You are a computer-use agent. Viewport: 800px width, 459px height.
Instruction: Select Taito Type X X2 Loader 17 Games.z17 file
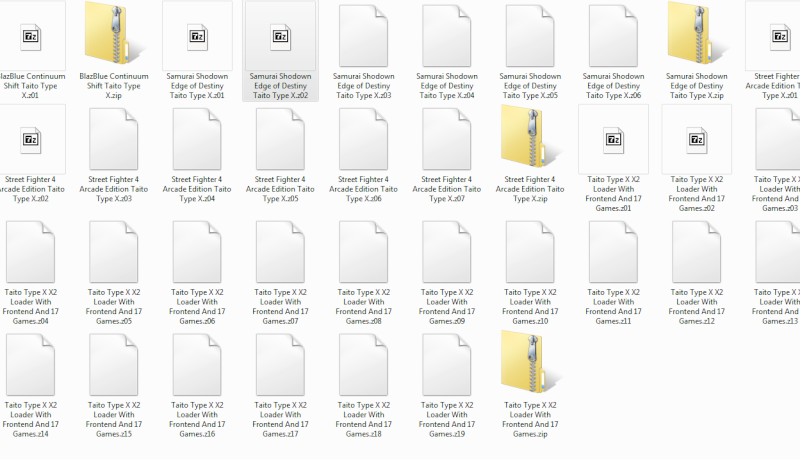point(280,365)
